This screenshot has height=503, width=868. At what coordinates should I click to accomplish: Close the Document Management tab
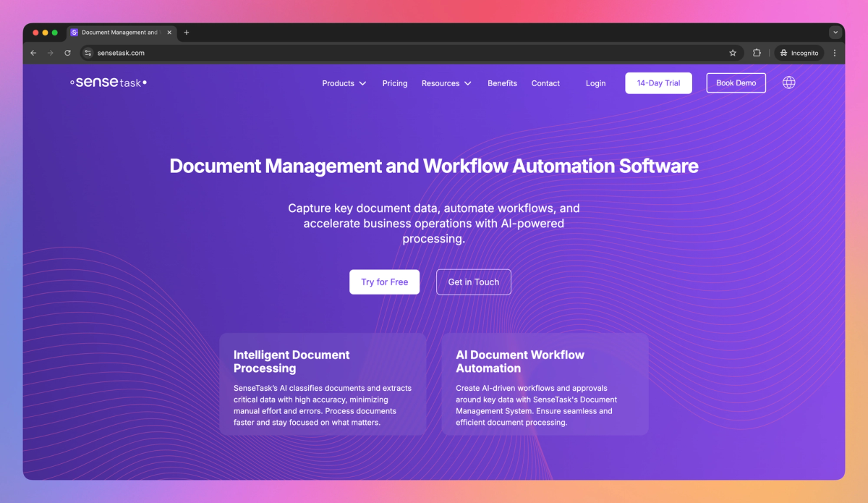[169, 33]
